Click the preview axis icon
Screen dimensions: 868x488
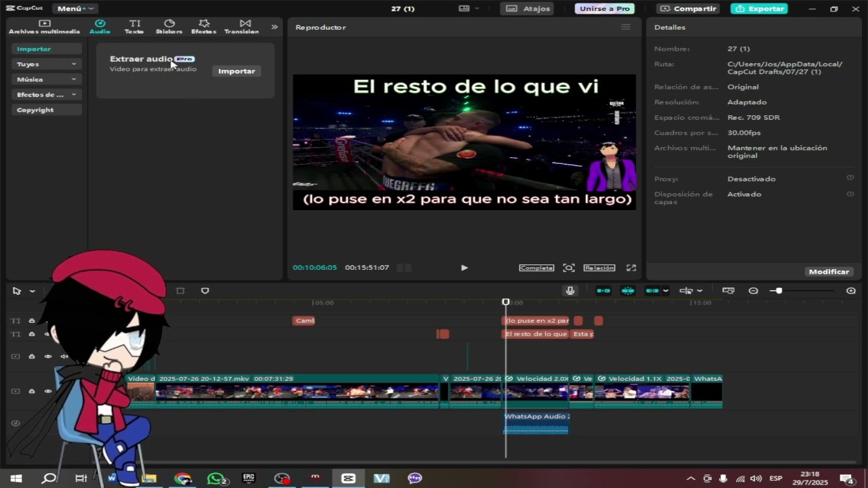click(x=686, y=291)
